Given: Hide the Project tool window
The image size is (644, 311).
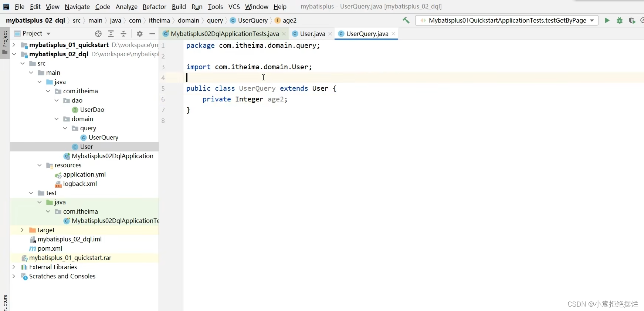Looking at the screenshot, I should pos(152,34).
